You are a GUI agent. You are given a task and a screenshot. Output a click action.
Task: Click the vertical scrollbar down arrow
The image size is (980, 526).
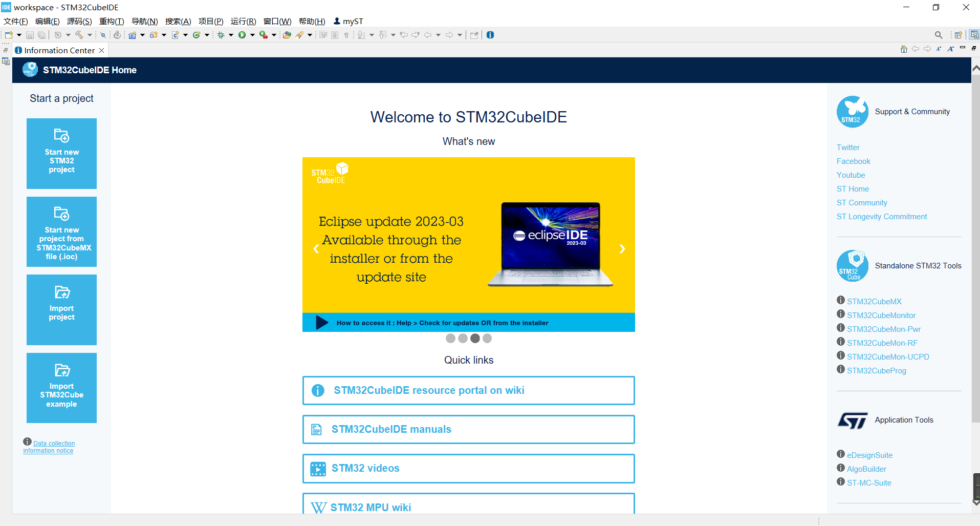coord(976,503)
